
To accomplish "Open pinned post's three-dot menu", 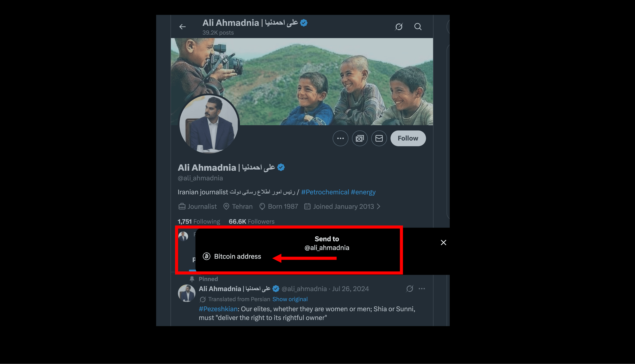I will point(422,289).
